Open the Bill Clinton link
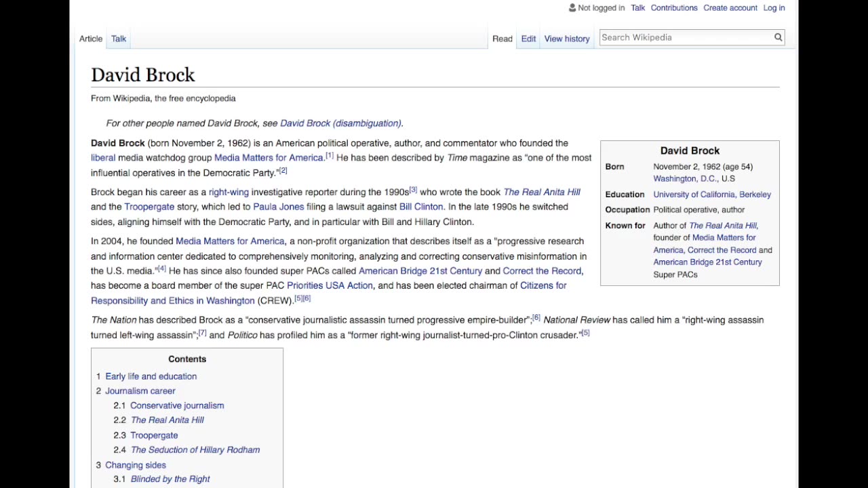 pos(421,207)
